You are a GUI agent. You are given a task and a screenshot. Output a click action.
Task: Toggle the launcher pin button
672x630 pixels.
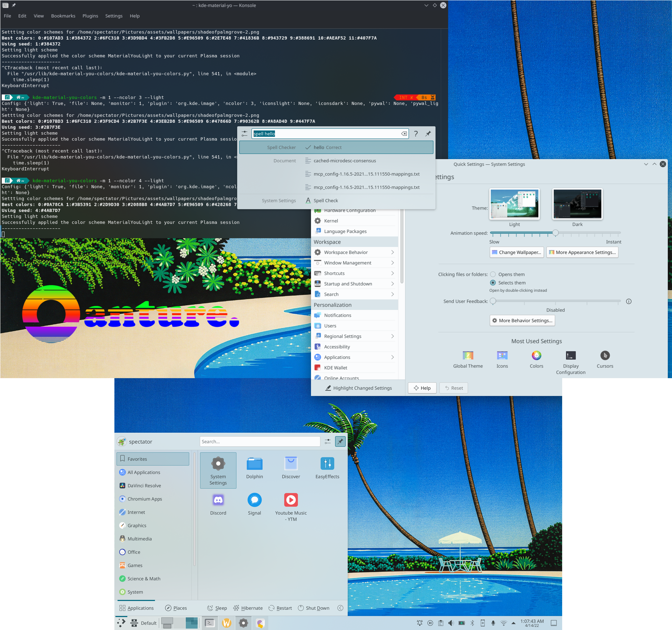(x=340, y=441)
